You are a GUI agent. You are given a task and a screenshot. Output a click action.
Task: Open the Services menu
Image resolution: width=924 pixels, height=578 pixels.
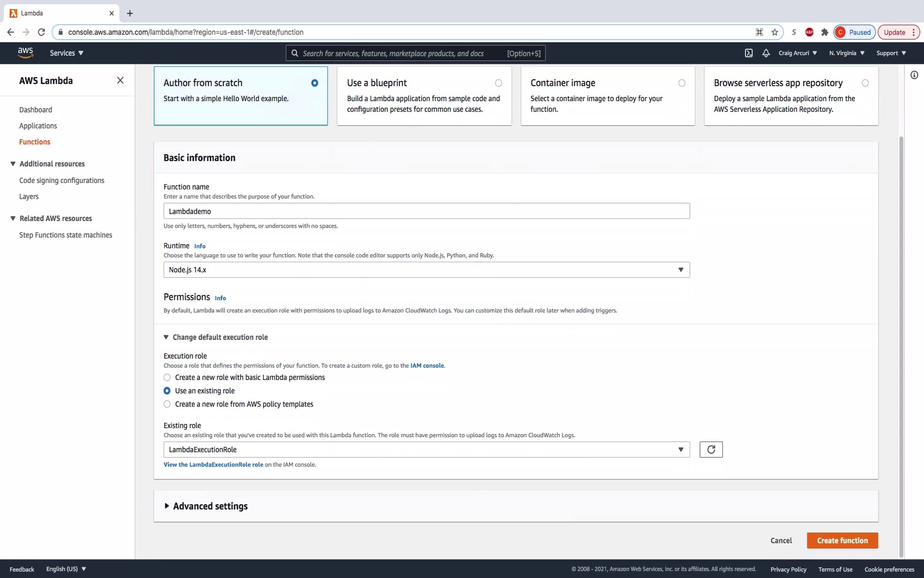point(66,53)
